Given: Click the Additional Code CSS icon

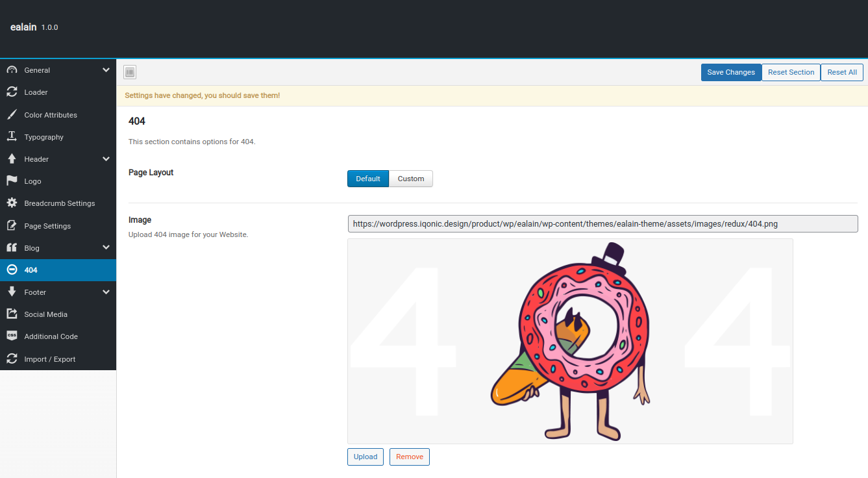Looking at the screenshot, I should [x=12, y=336].
